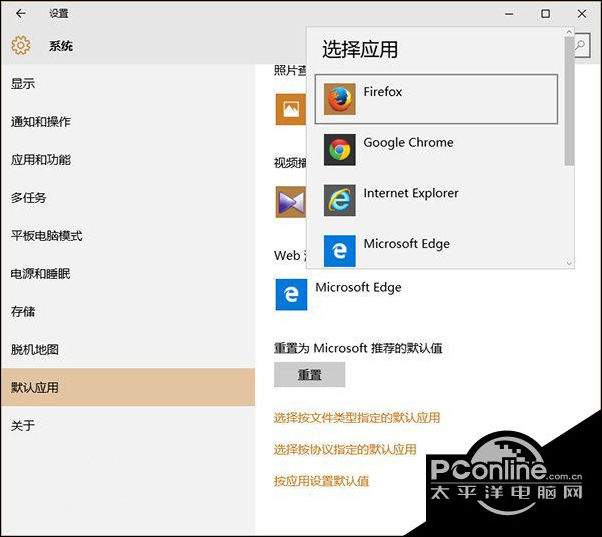Open 通知和操作 in the sidebar
The width and height of the screenshot is (602, 537).
[128, 122]
